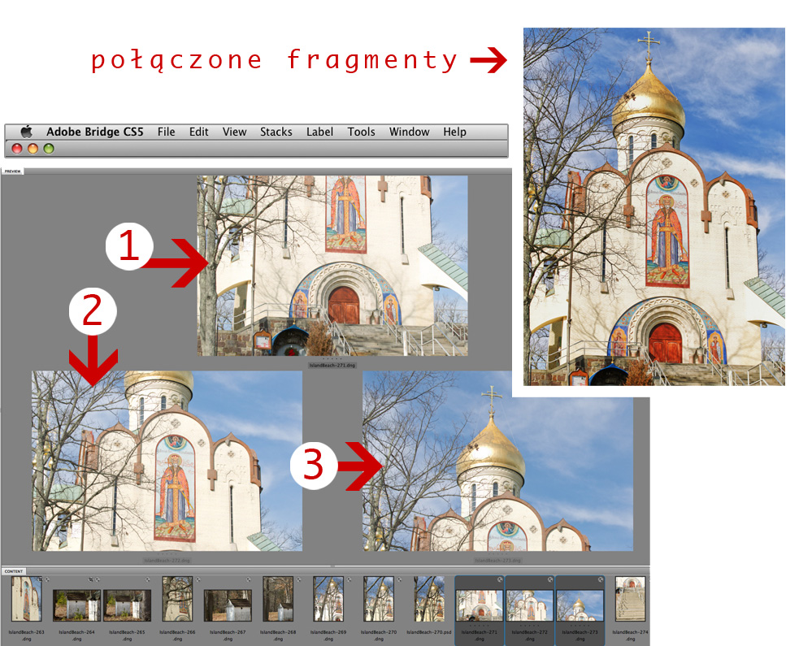Click the yellow minimize window button

[33, 149]
